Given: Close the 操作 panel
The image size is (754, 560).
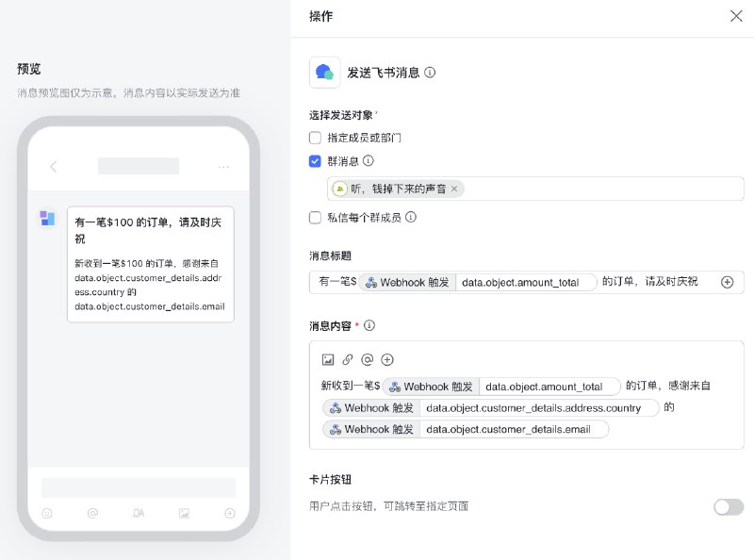Looking at the screenshot, I should (736, 16).
